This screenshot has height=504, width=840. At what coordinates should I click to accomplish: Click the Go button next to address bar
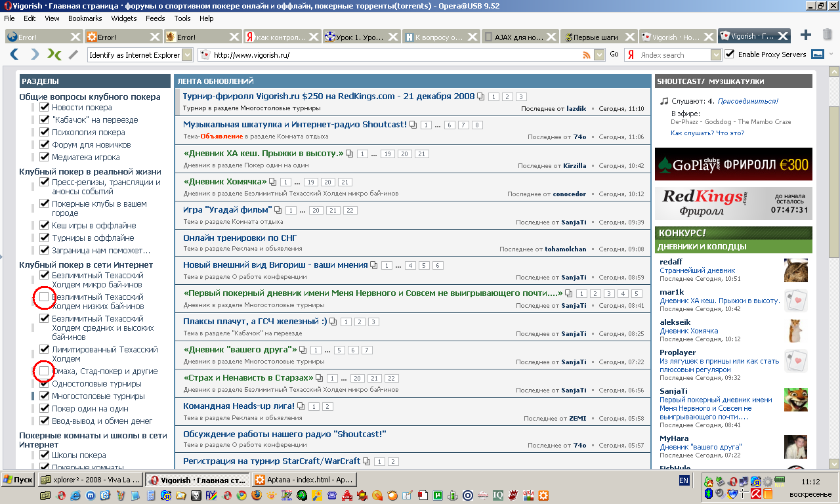click(x=614, y=54)
